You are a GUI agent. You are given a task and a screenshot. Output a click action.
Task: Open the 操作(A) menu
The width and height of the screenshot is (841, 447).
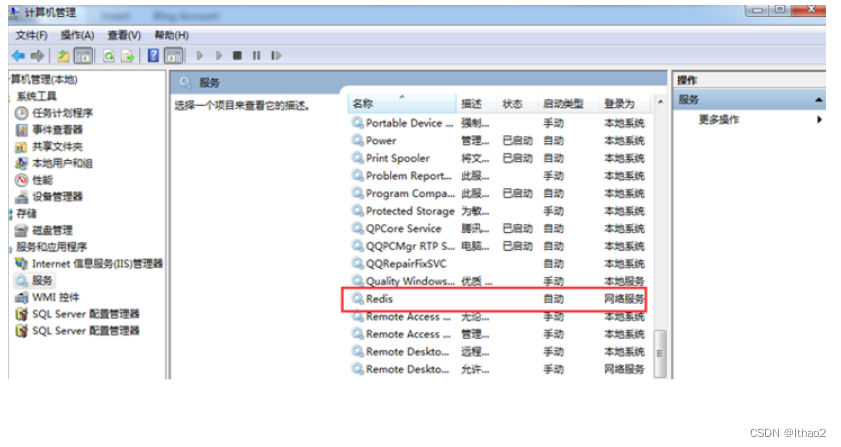click(77, 35)
